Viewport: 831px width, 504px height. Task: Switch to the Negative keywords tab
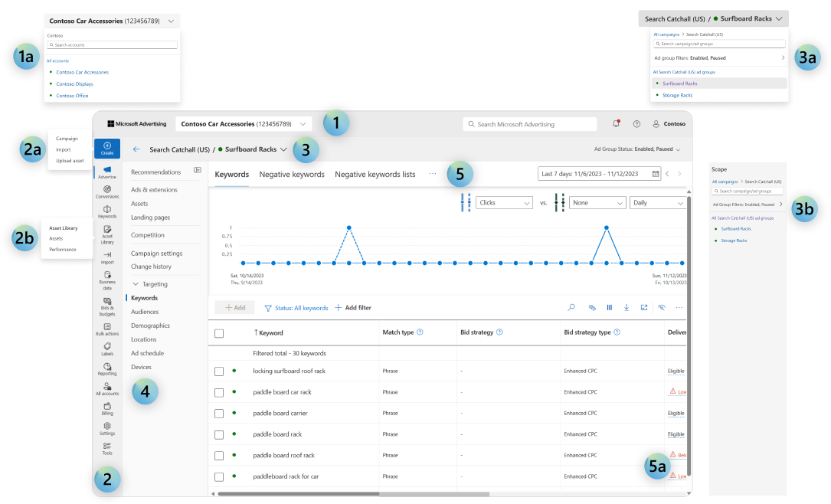click(292, 175)
